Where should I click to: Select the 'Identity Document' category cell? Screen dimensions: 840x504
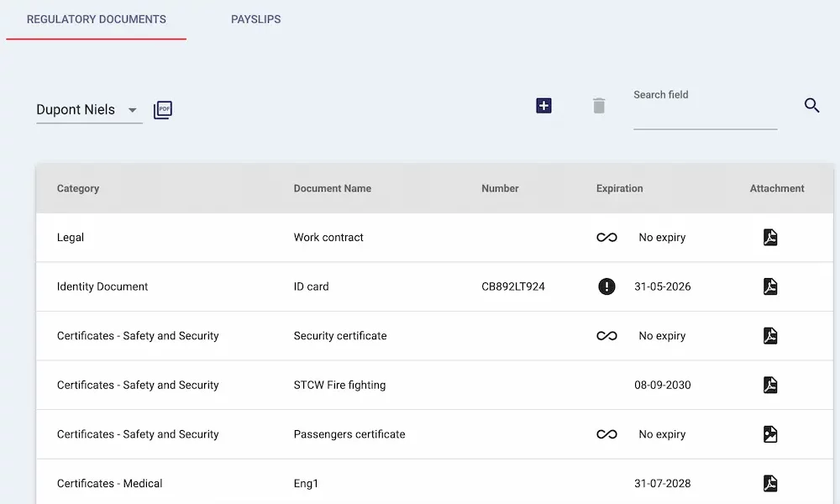102,286
